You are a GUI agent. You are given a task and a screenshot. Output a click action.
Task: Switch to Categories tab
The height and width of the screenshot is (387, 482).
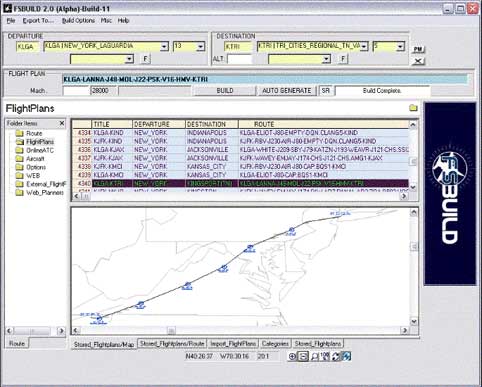click(275, 343)
